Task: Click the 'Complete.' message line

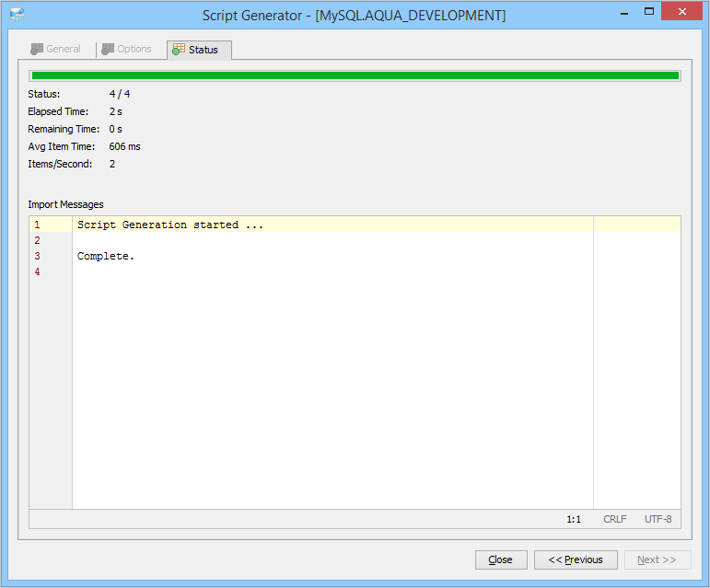Action: coord(106,256)
